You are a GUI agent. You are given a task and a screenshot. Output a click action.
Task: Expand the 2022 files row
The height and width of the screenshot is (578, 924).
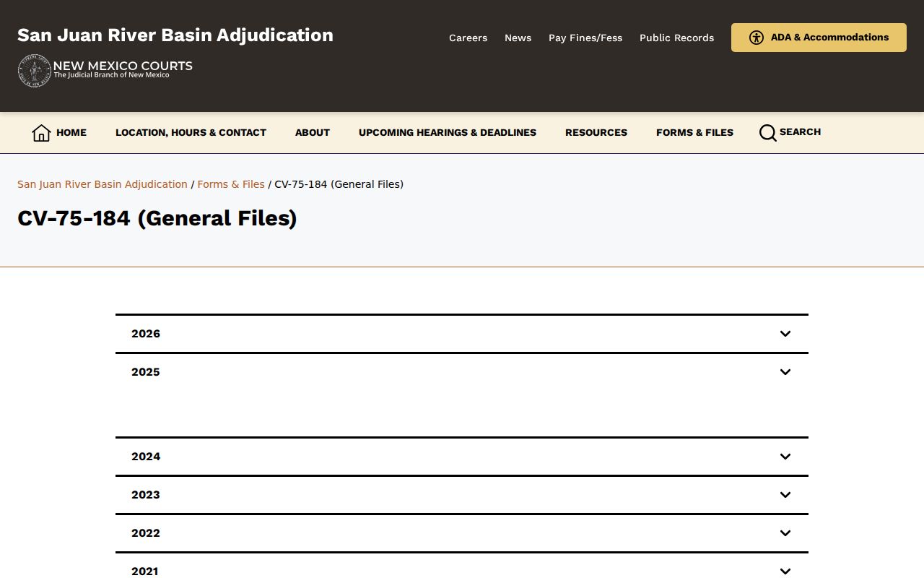click(x=462, y=533)
